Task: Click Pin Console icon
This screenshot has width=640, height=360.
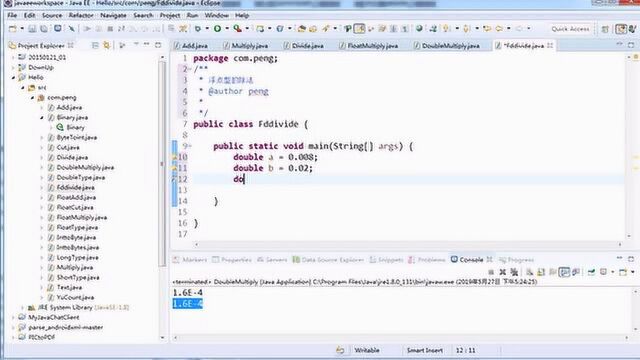Action: 591,272
